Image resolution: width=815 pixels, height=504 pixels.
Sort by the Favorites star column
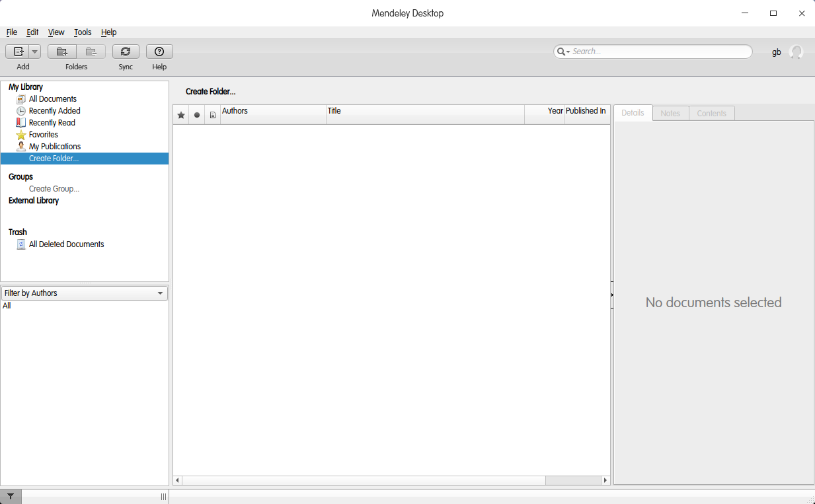(181, 115)
